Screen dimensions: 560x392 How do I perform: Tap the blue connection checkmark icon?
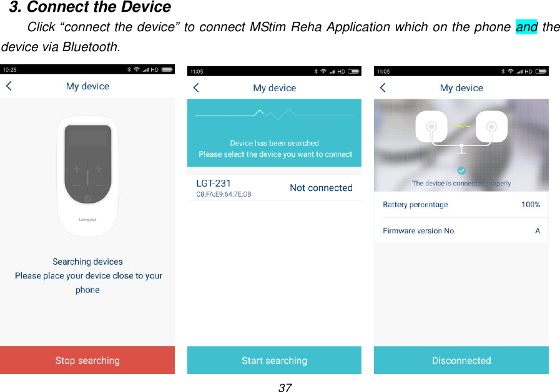[461, 170]
